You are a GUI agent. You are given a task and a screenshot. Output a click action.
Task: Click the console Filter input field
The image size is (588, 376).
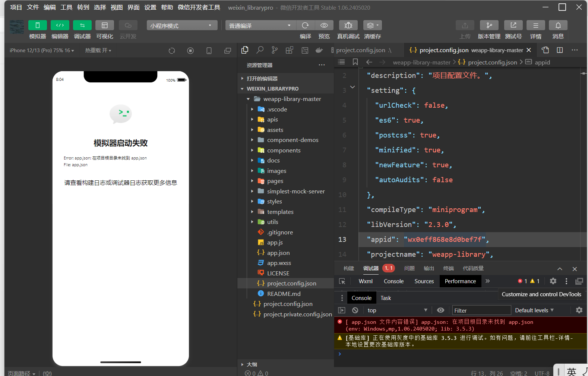point(481,310)
